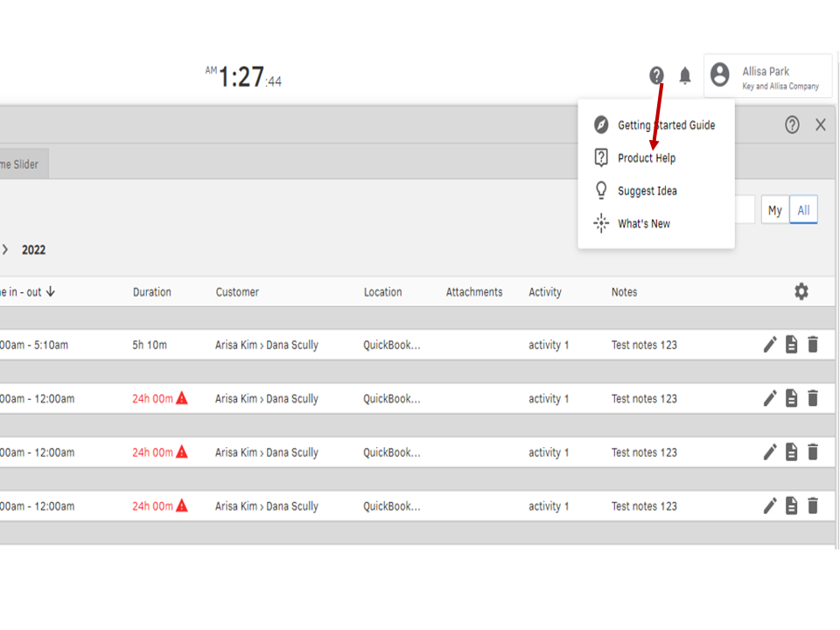Select the All filter
840x630 pixels.
(803, 209)
